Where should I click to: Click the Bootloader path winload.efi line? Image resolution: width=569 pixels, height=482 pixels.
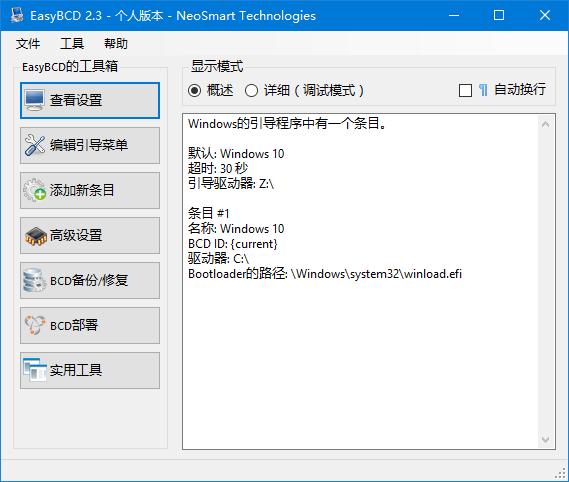tap(325, 274)
